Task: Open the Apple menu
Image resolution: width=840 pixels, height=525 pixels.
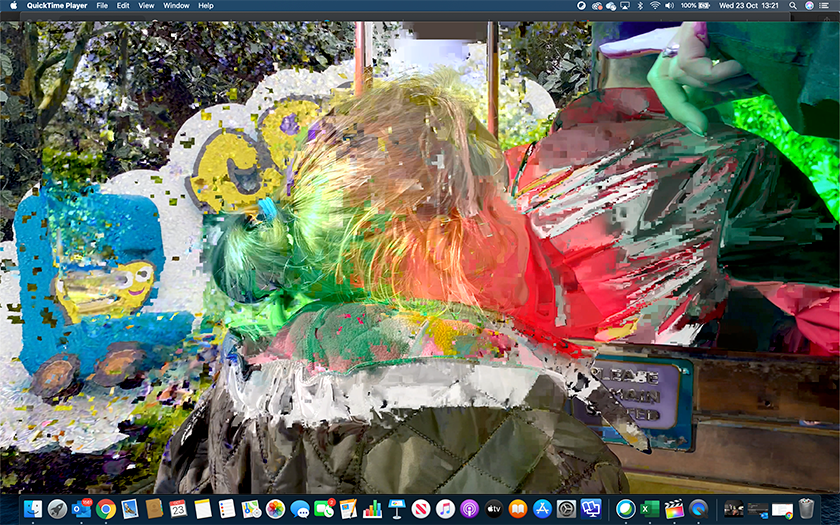Action: [x=14, y=5]
